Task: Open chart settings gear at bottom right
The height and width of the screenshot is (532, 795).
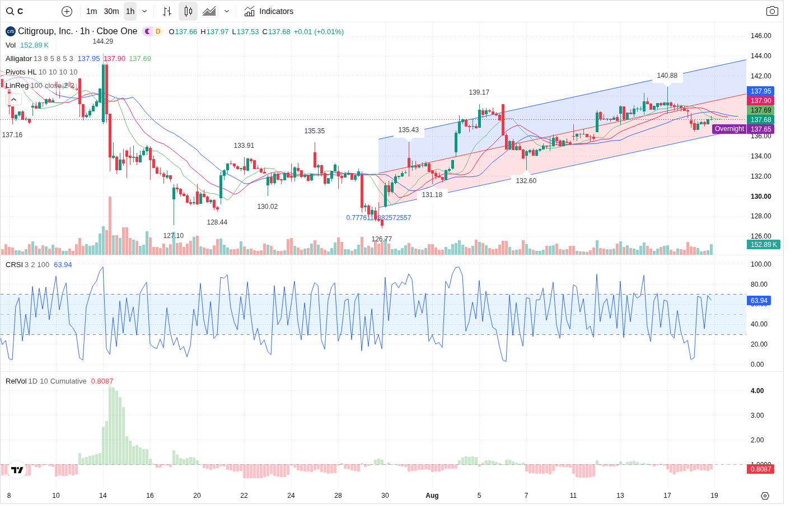Action: pyautogui.click(x=765, y=496)
